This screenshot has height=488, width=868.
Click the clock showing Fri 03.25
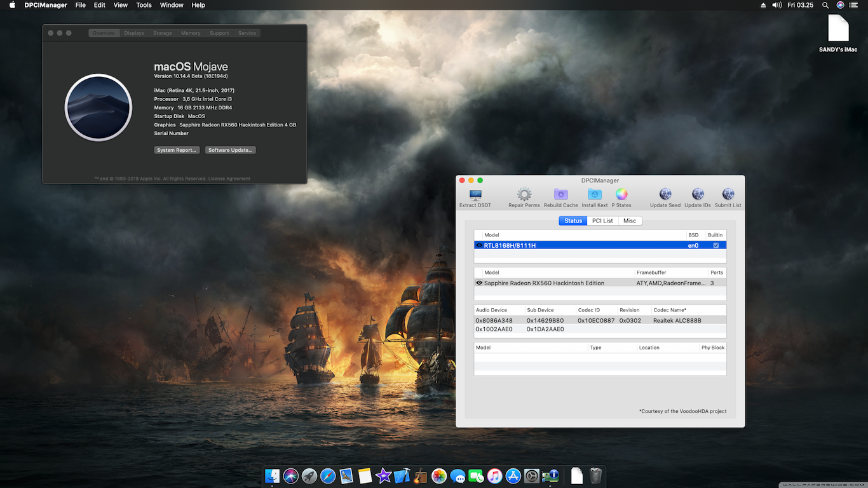[x=801, y=5]
